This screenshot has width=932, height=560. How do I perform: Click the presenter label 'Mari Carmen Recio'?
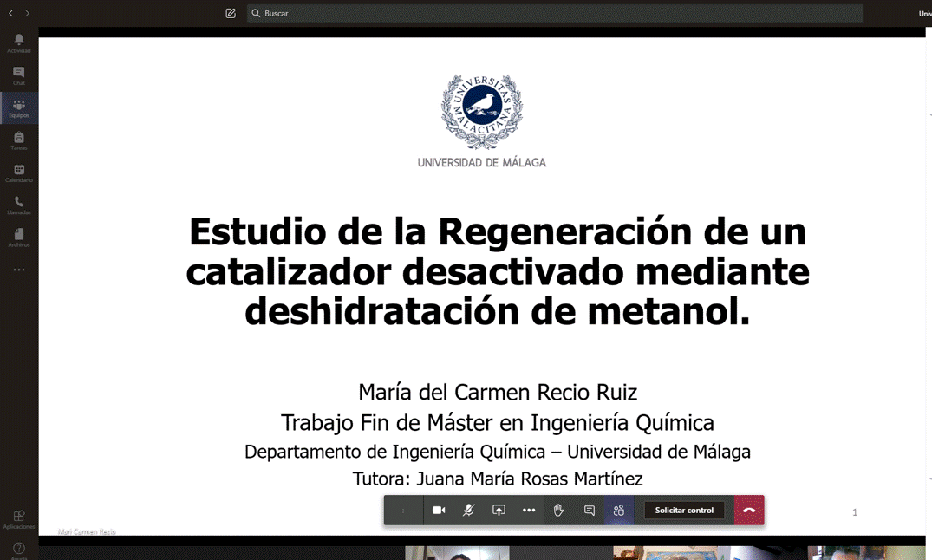tap(87, 531)
